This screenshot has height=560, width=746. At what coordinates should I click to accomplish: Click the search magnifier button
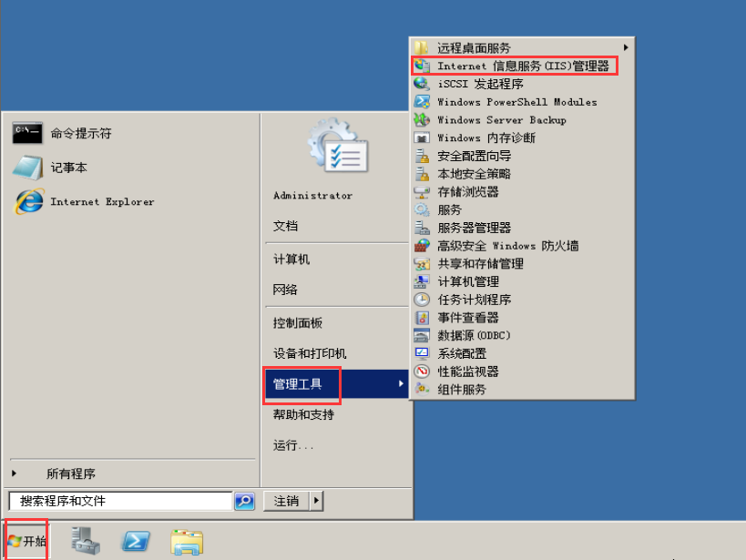point(244,501)
